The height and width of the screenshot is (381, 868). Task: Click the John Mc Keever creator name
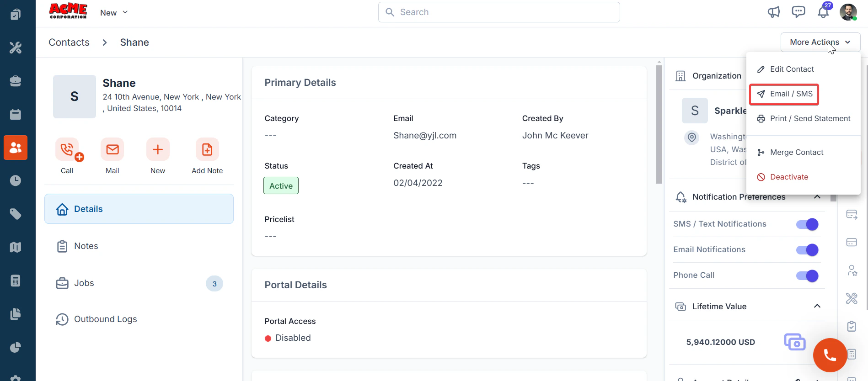click(555, 135)
